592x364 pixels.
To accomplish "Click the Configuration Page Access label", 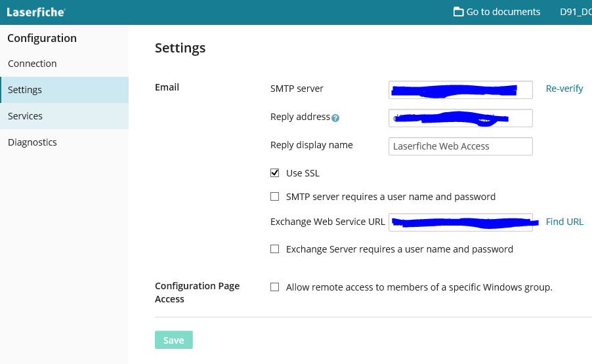I will click(x=197, y=293).
